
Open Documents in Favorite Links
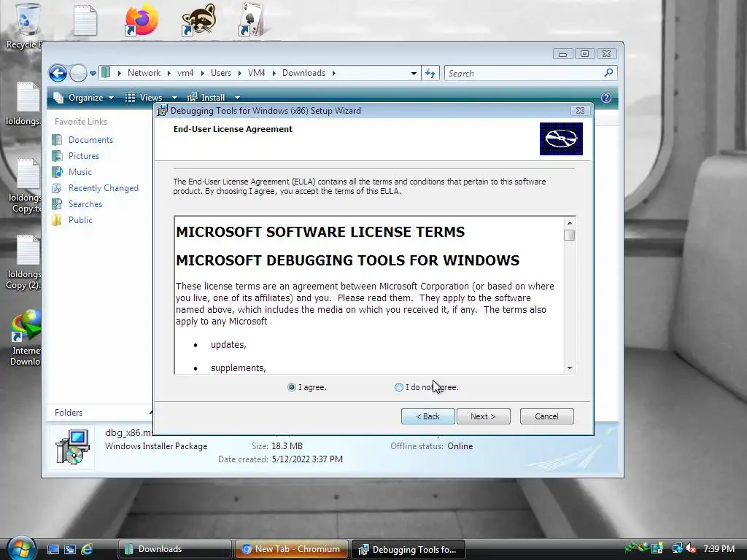pyautogui.click(x=90, y=140)
